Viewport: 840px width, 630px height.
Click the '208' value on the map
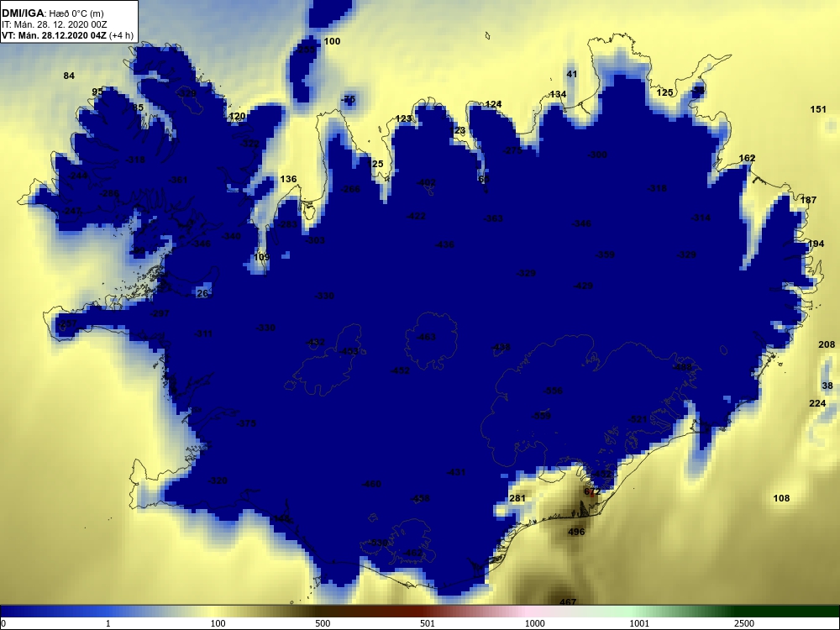pos(827,344)
